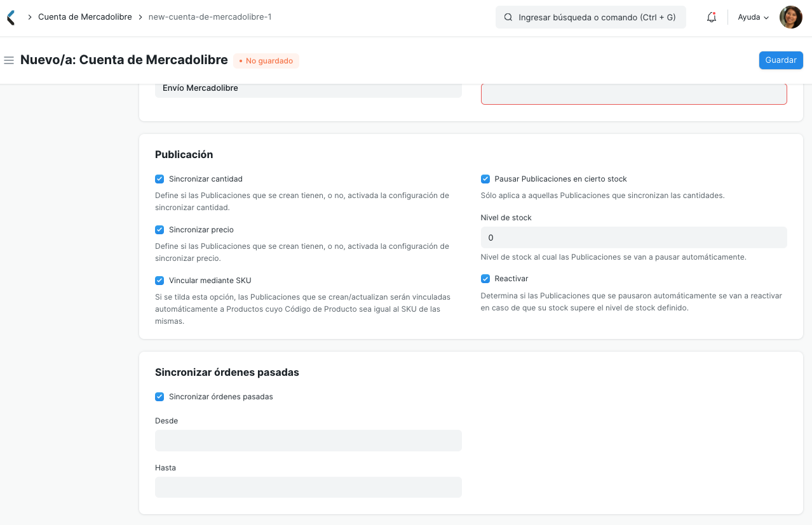
Task: Open the user avatar menu
Action: (x=791, y=17)
